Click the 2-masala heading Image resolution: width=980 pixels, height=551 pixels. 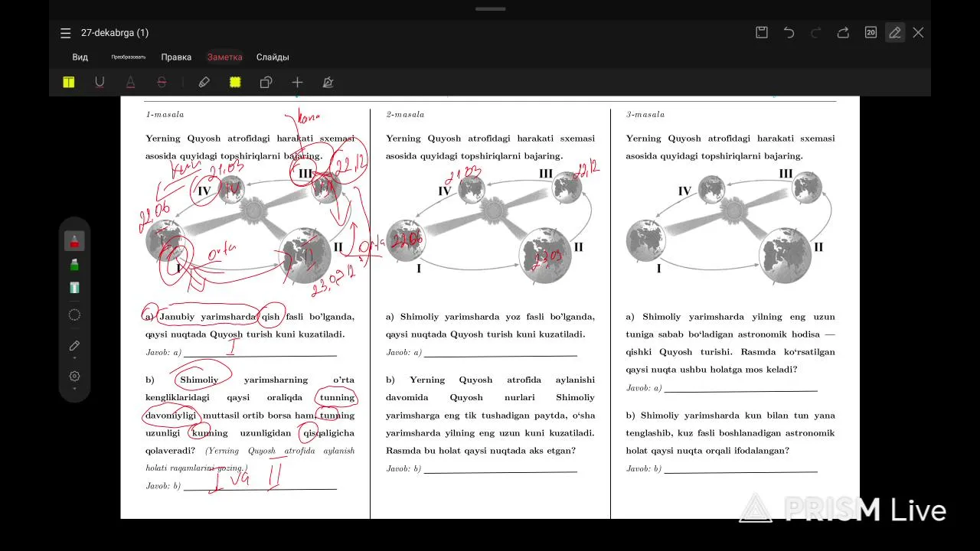click(405, 115)
